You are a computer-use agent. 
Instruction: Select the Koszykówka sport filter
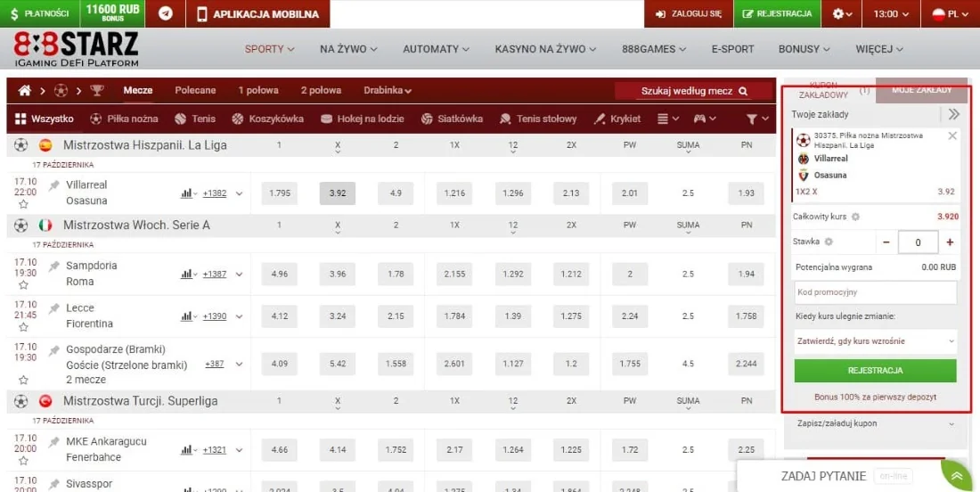pyautogui.click(x=267, y=119)
